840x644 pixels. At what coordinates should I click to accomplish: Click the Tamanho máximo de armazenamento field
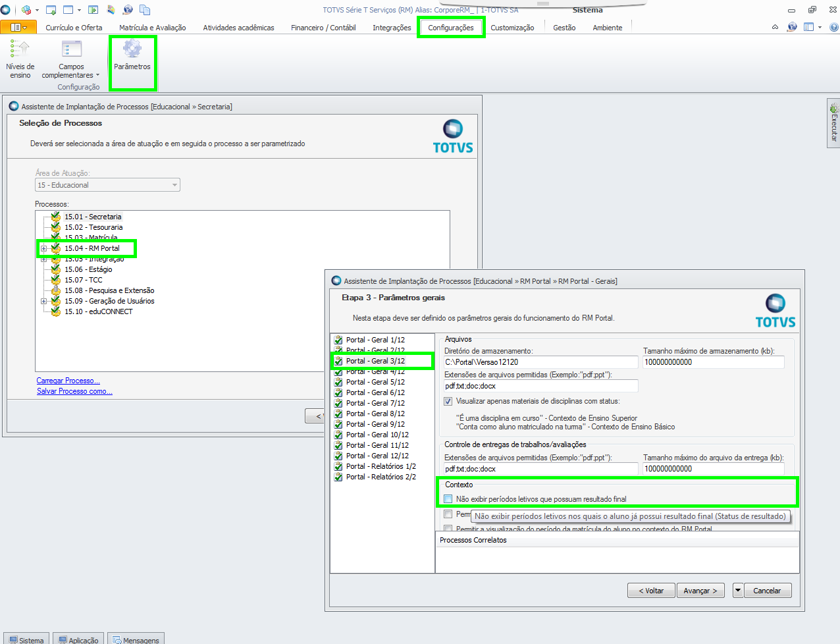[x=714, y=362]
